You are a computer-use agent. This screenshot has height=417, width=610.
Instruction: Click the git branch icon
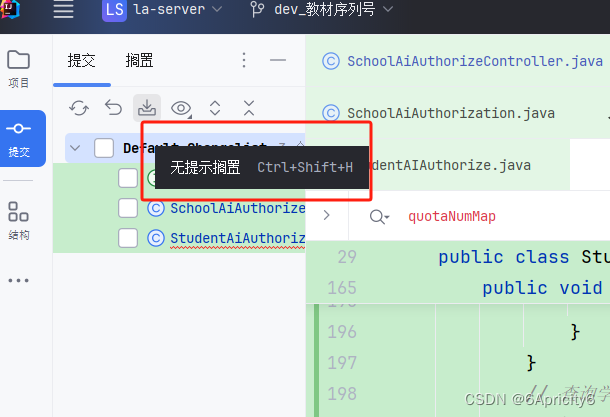pos(257,9)
